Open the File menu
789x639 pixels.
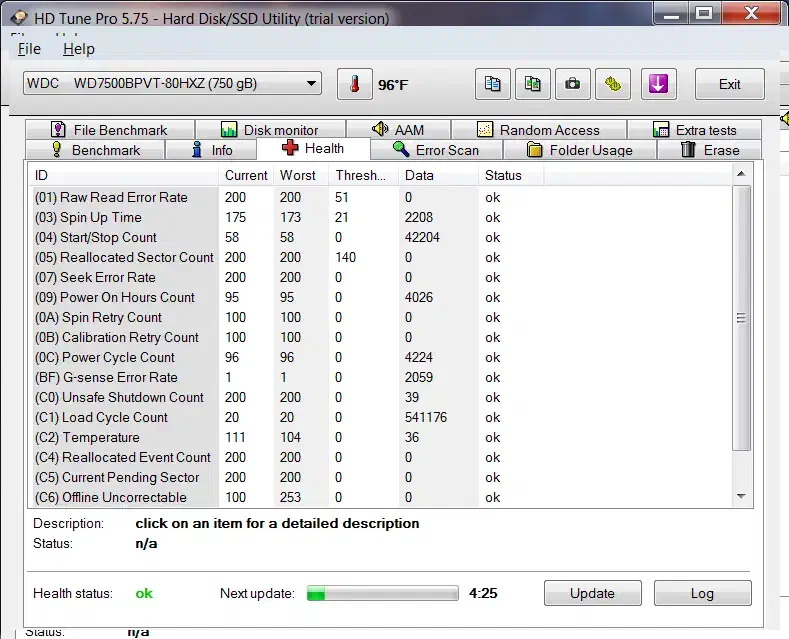pos(29,49)
